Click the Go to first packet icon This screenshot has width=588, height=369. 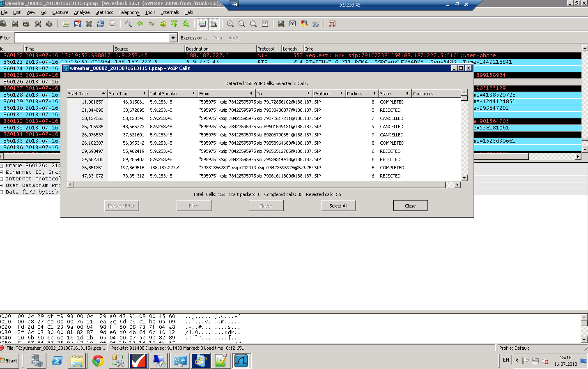pos(175,24)
